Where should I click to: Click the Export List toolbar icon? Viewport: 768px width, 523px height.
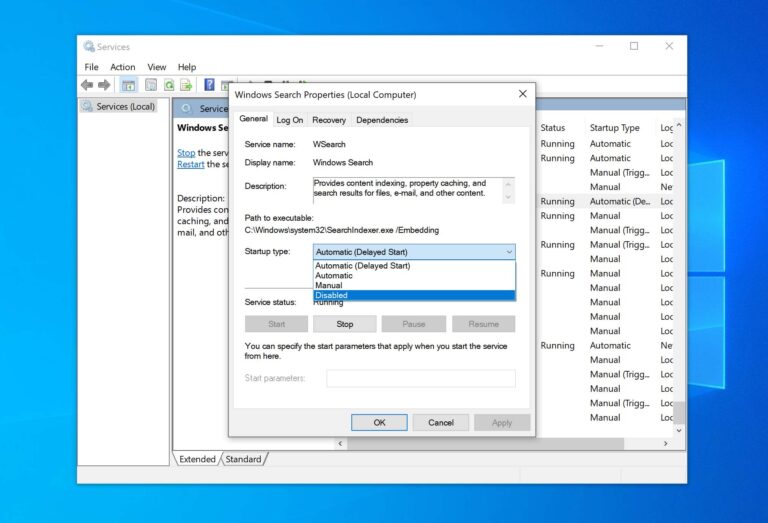[x=186, y=85]
